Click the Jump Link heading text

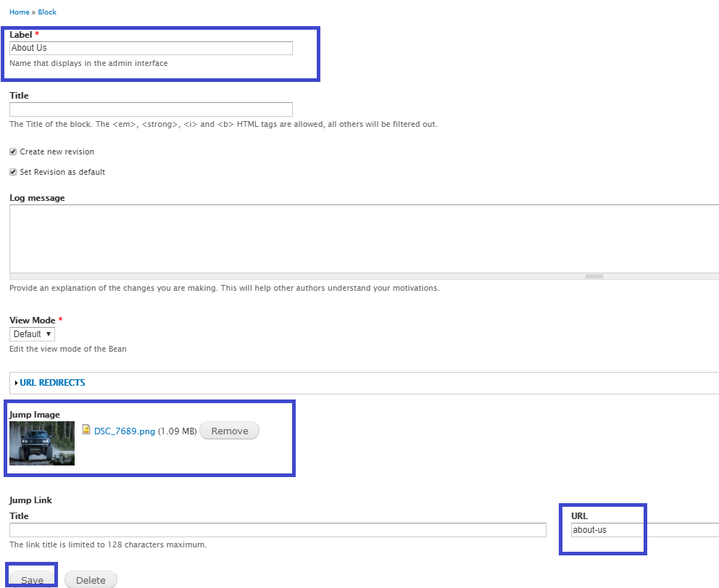(30, 500)
